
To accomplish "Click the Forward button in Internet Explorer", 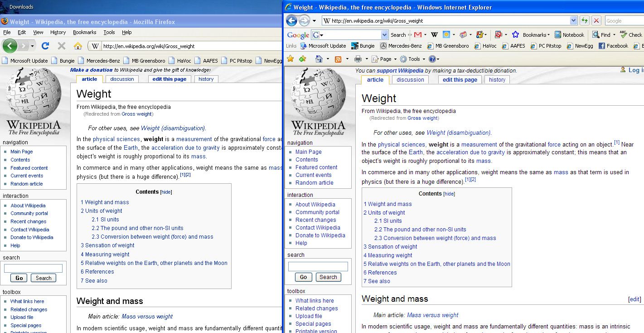I will click(x=304, y=20).
